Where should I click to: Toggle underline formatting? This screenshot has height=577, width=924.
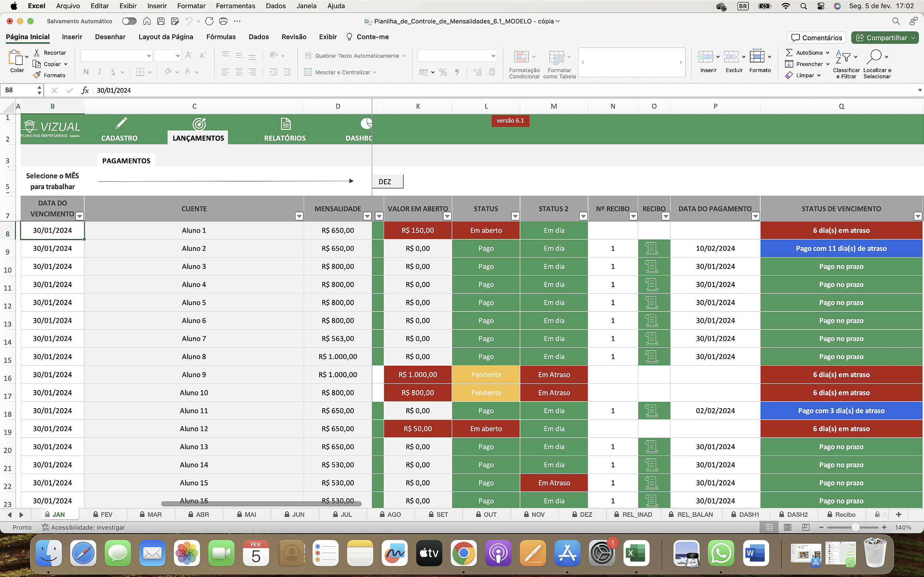[113, 72]
